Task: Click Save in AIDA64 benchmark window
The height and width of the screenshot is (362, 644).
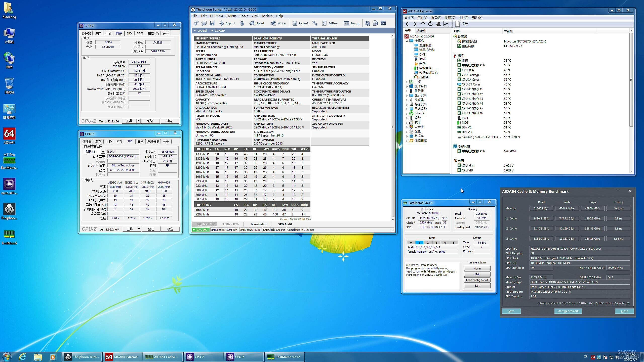Action: [511, 311]
